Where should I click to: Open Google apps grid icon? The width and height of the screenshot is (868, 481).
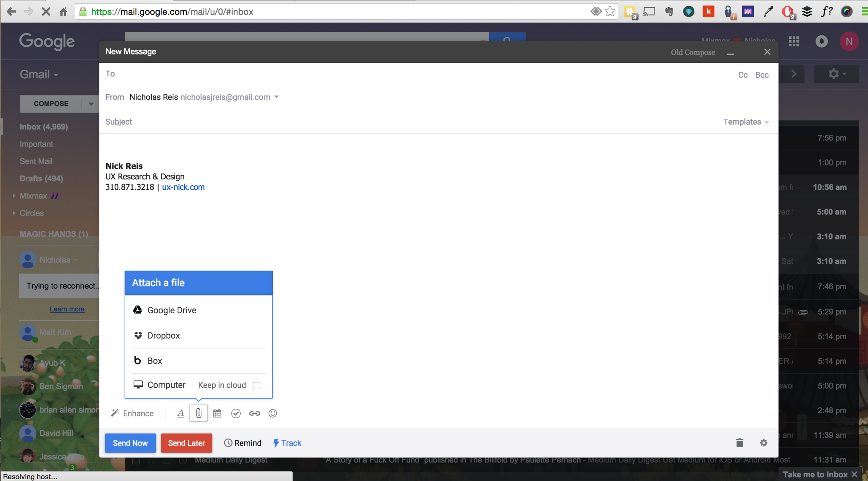pos(794,42)
